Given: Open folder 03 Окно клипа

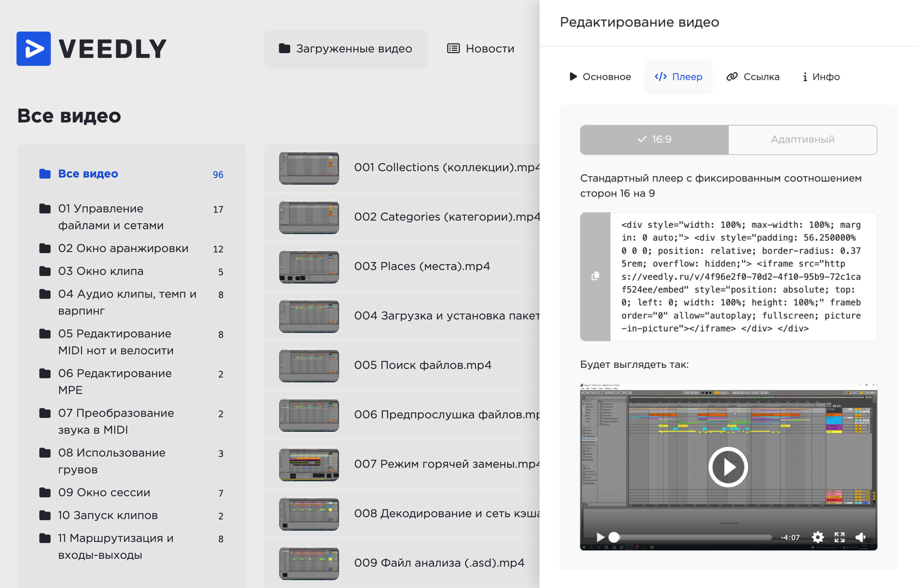Looking at the screenshot, I should click(x=101, y=271).
